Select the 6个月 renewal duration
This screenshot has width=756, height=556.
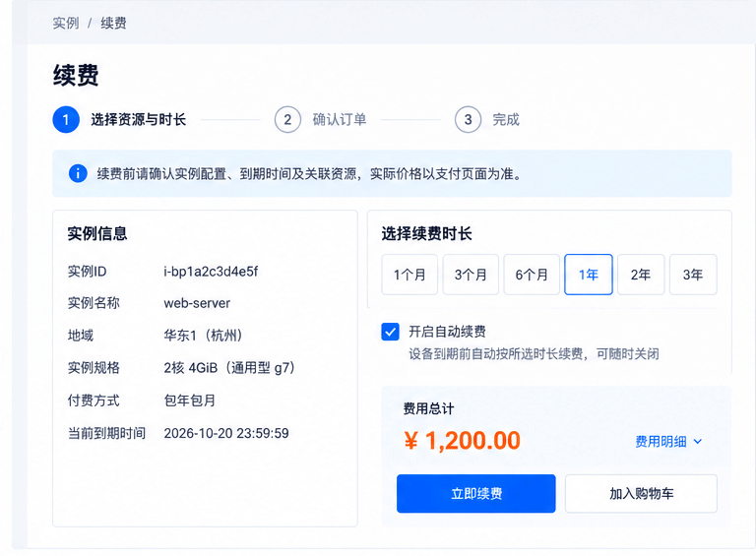click(x=532, y=275)
